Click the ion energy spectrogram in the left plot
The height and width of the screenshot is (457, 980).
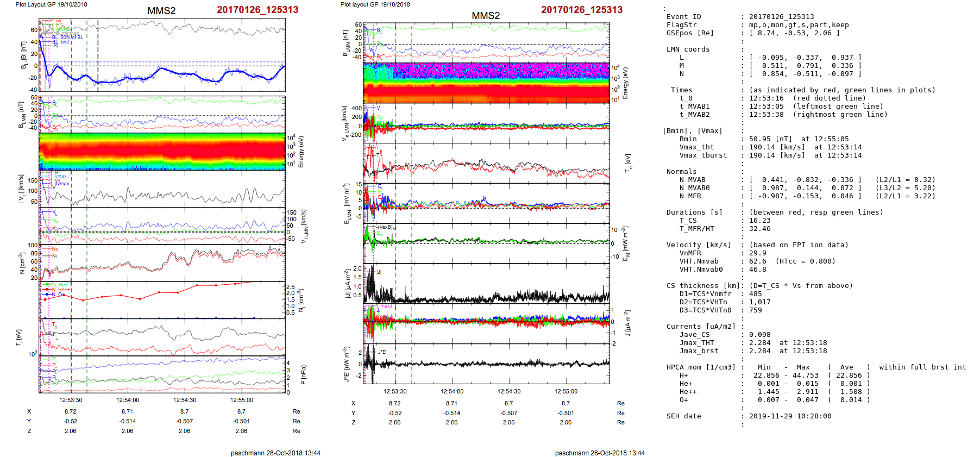point(162,151)
